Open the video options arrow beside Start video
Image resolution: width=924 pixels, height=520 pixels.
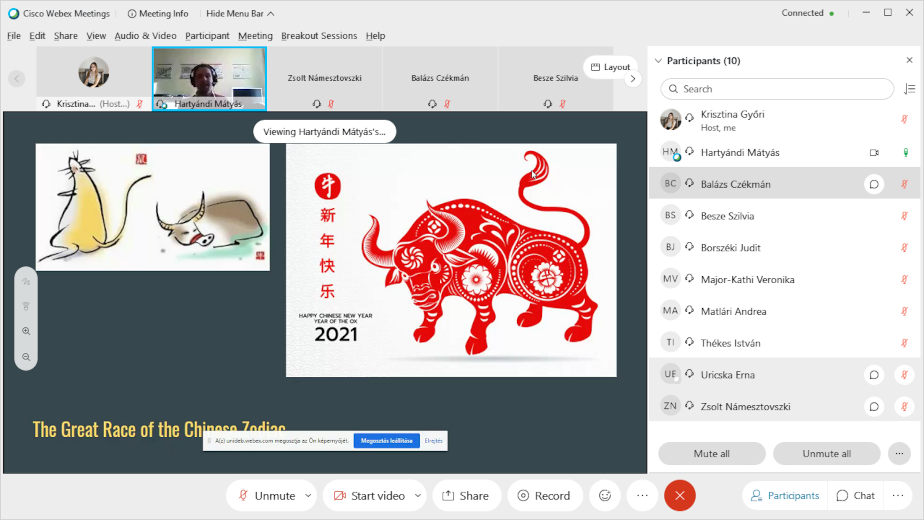(418, 496)
